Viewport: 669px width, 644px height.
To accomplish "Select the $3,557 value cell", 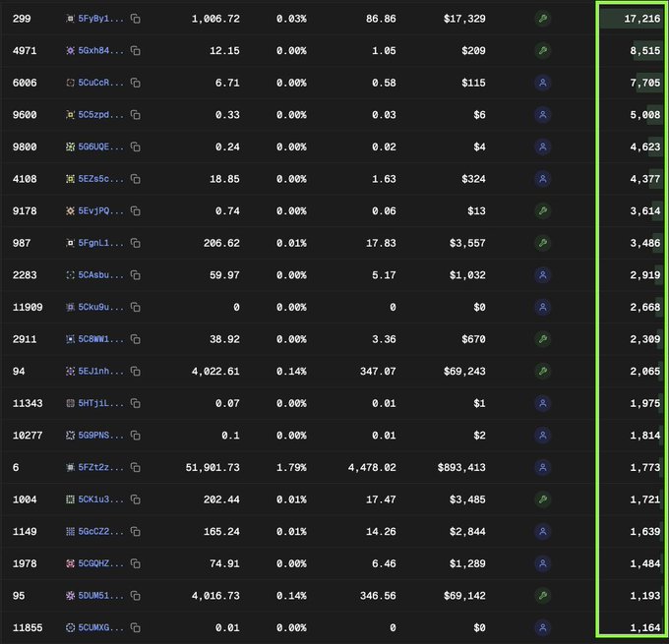I will (467, 243).
